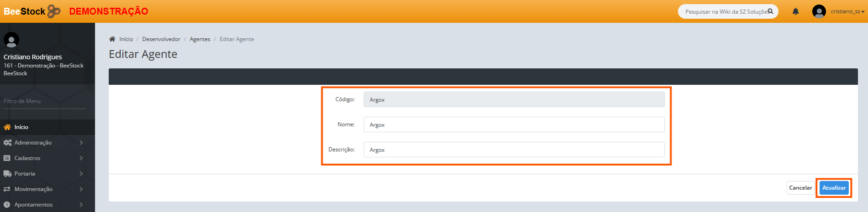
Task: Expand the Administração menu chevron
Action: [81, 143]
